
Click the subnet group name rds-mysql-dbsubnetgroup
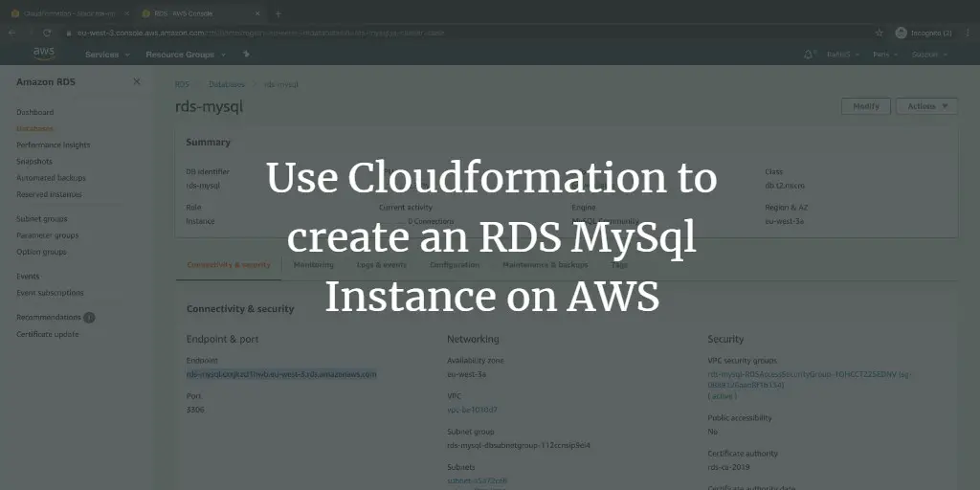[519, 446]
